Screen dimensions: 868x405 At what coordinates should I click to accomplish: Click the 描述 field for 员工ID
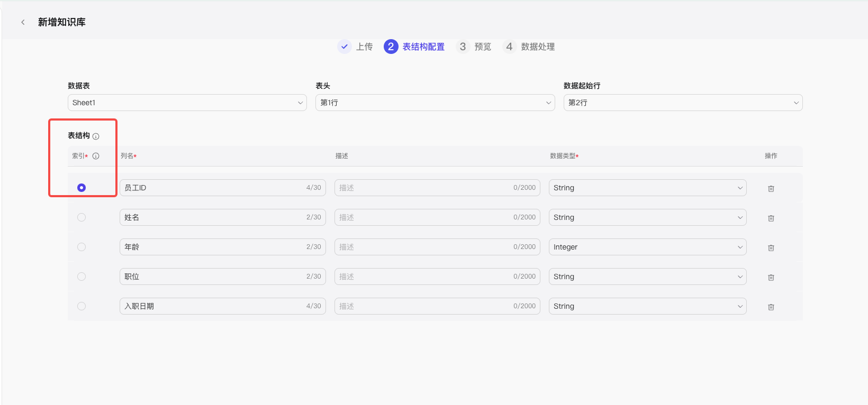[437, 188]
